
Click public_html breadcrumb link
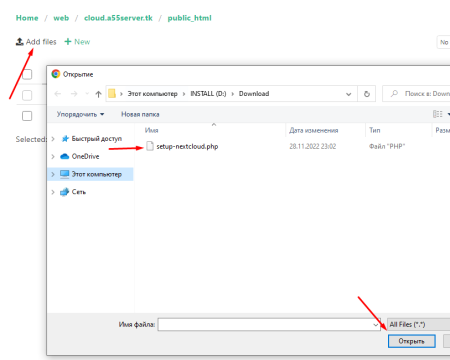(189, 18)
